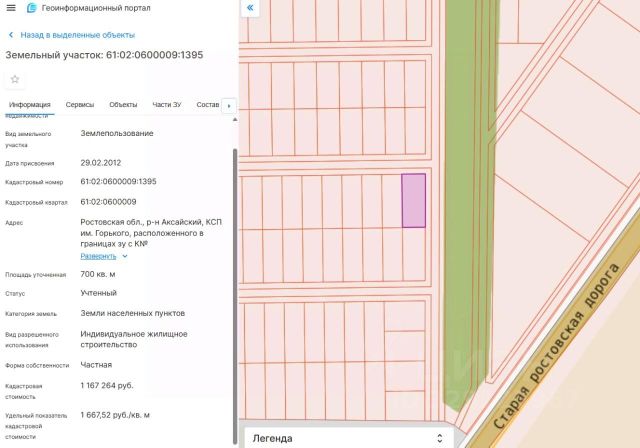Go back via "Назад в выделенные объекты" link
The image size is (640, 448).
(78, 35)
